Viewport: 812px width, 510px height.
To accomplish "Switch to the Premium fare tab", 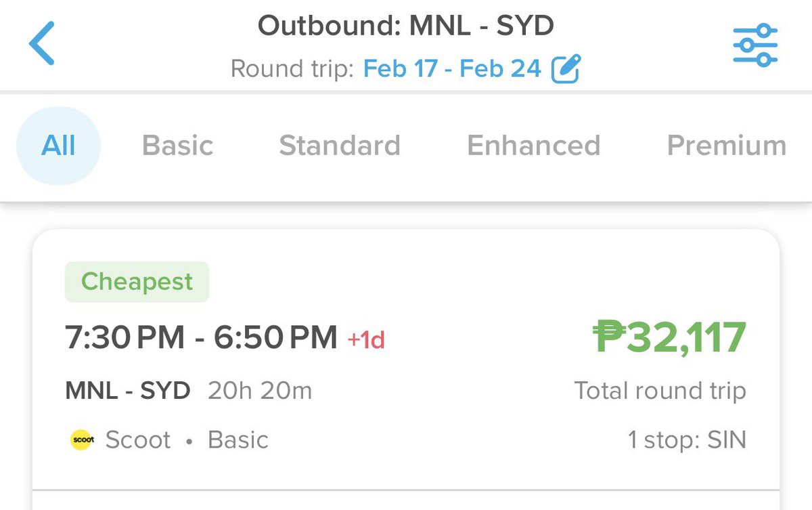I will 727,146.
